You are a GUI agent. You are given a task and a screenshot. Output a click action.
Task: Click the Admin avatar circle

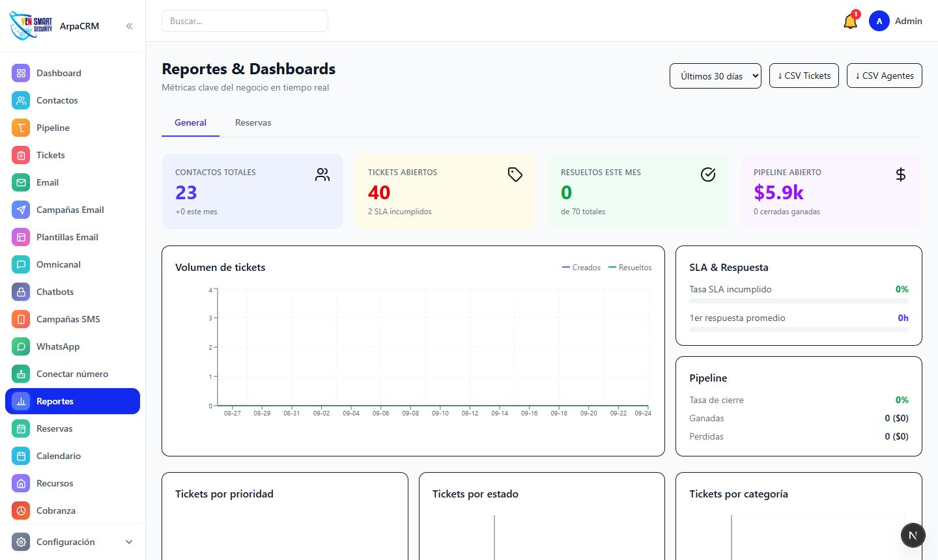[x=879, y=21]
